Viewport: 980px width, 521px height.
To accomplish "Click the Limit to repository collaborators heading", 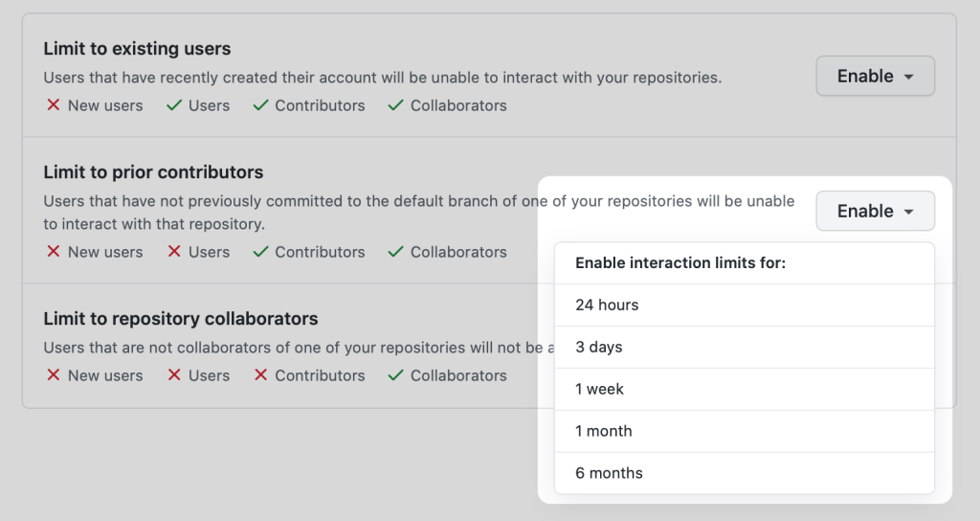I will [x=181, y=319].
